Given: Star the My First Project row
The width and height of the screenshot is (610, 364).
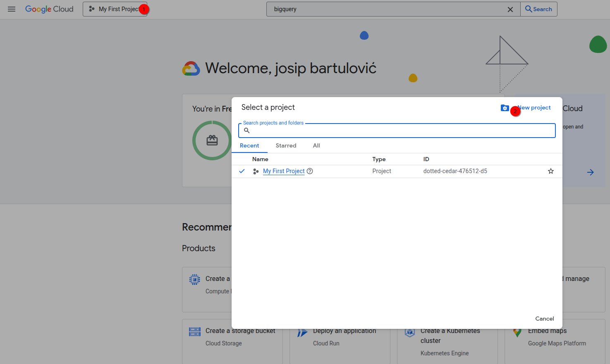Looking at the screenshot, I should pyautogui.click(x=551, y=171).
